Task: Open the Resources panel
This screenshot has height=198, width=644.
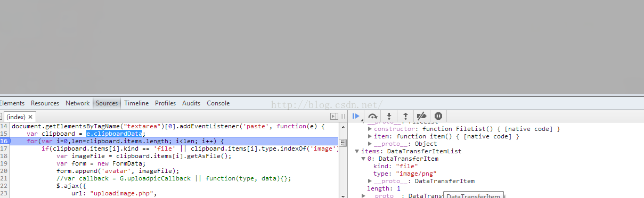Action: tap(45, 103)
